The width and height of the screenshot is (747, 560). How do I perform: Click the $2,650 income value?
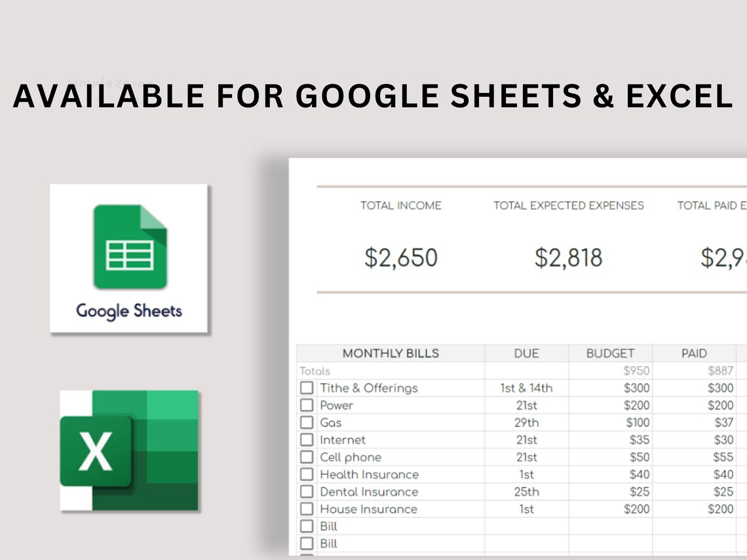coord(400,257)
